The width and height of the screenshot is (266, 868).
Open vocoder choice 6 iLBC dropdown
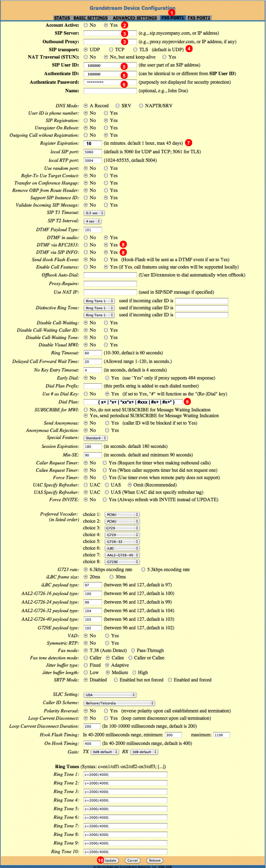point(122,549)
